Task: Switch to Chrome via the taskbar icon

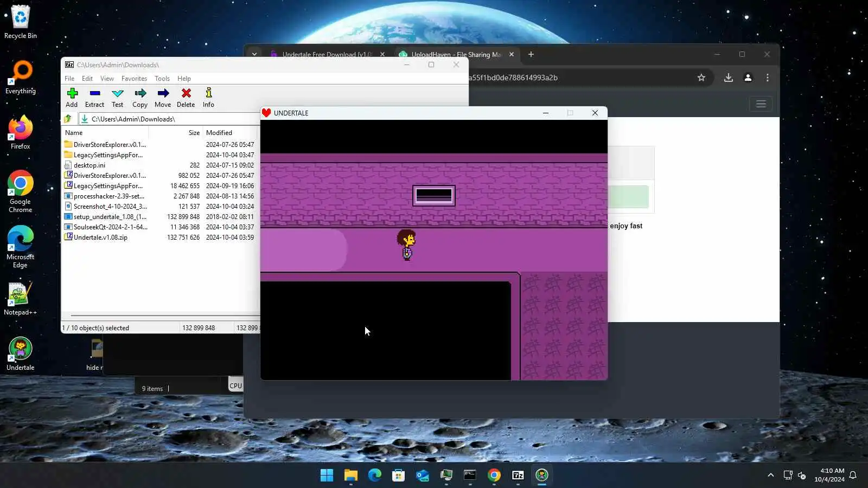Action: [x=494, y=476]
